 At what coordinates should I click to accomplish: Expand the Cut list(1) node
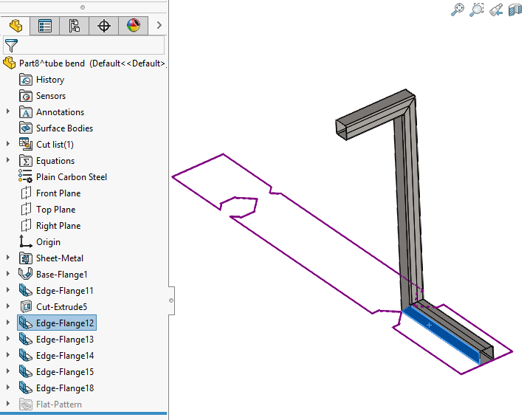pyautogui.click(x=8, y=143)
